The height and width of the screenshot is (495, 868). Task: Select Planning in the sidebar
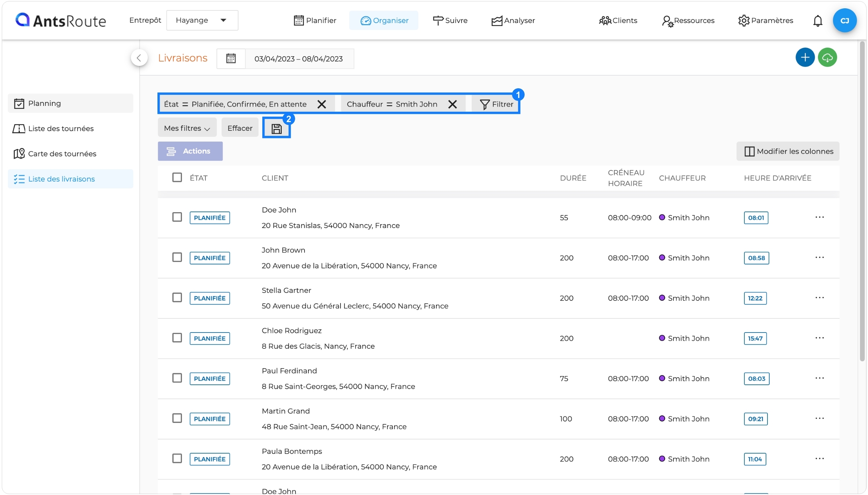[71, 103]
